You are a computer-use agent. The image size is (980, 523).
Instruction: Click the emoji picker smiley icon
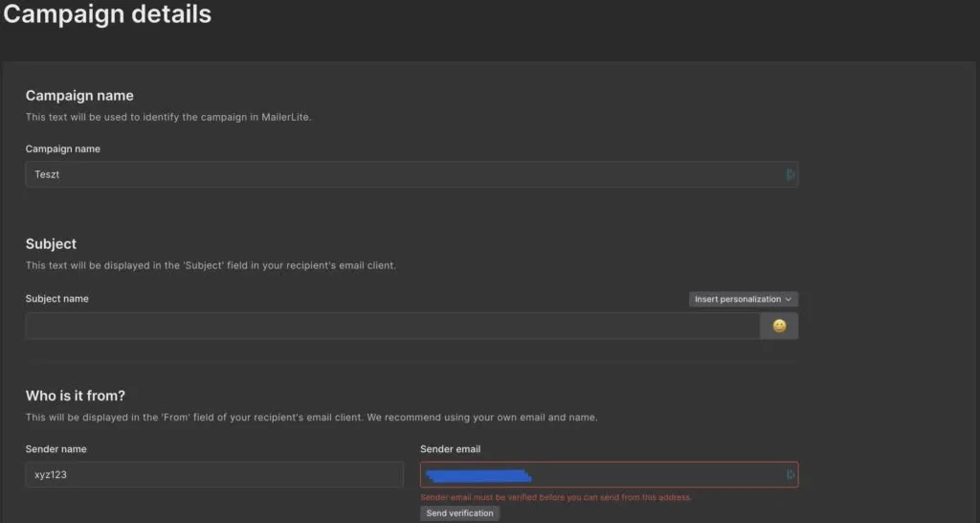point(779,326)
